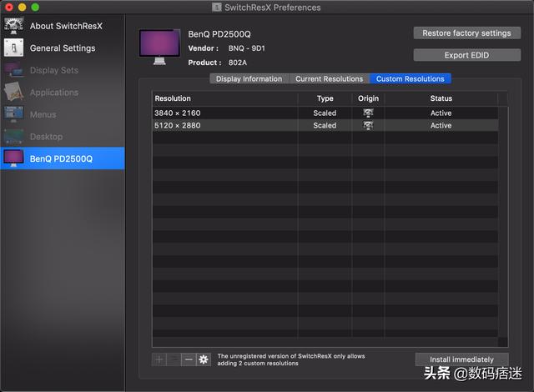Screen dimensions: 534x392
Task: Switch to Display Information tab
Action: 249,78
